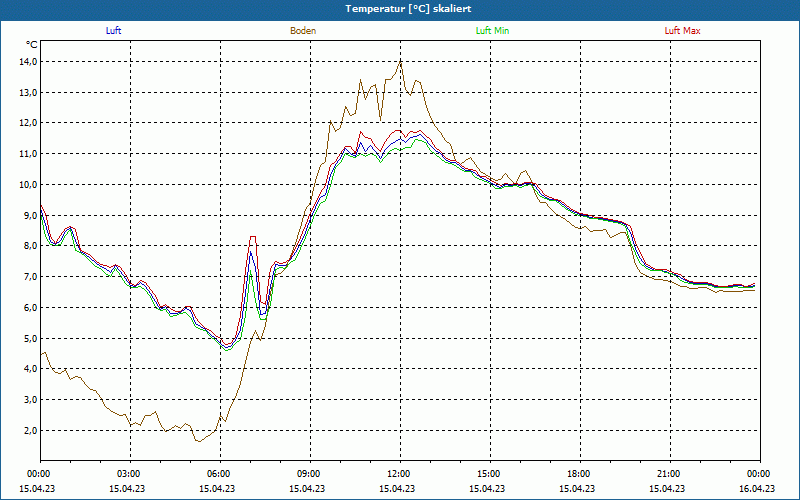Click the 4,0 value on the temperature axis

coord(31,369)
